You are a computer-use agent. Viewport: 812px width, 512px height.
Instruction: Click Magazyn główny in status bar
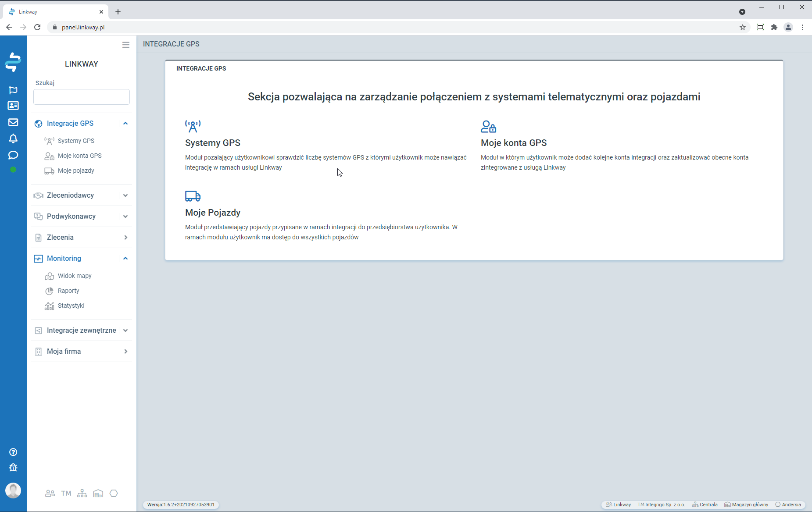tap(746, 505)
